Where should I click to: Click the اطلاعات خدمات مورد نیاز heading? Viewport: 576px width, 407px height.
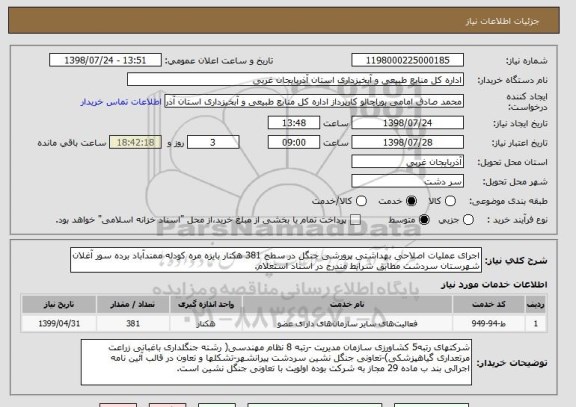[x=494, y=284]
